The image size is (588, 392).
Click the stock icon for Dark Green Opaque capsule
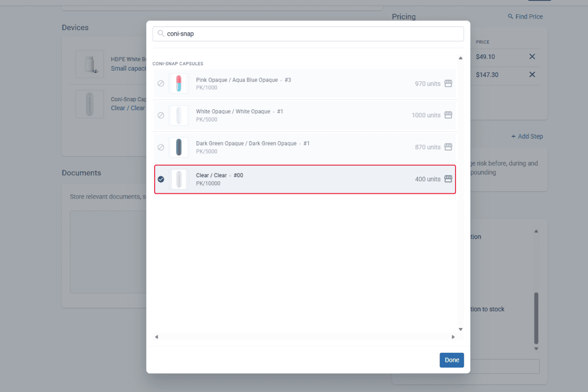point(448,147)
